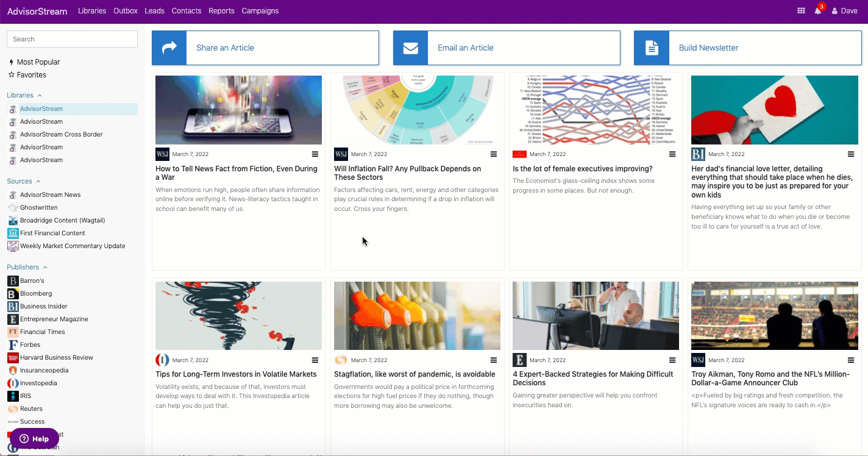
Task: Open the Campaigns menu
Action: pyautogui.click(x=260, y=11)
